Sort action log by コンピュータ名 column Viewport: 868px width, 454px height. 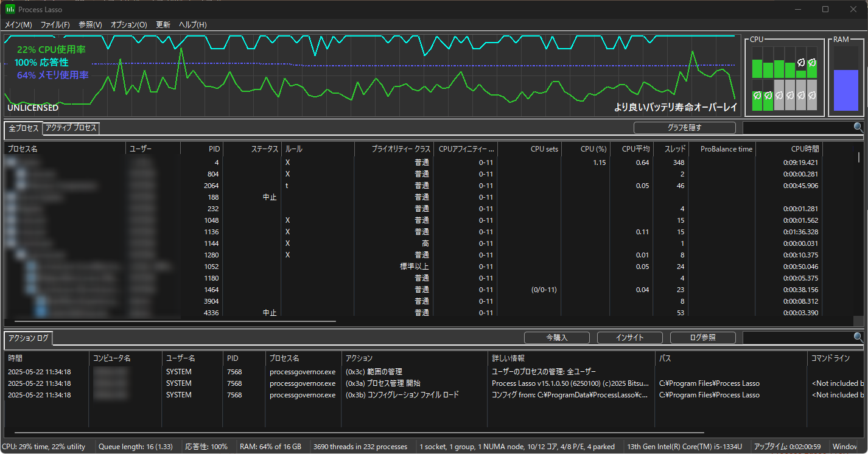click(125, 358)
